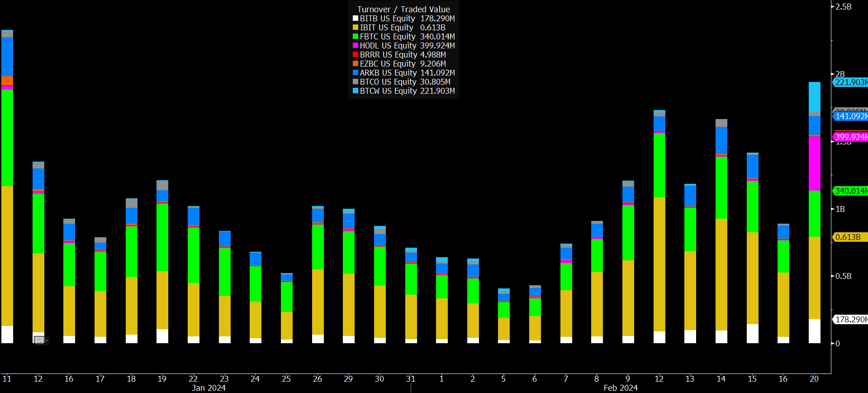Open the dropdown arrow beside chart icon
Screen dimensions: 868x393
[x=47, y=340]
